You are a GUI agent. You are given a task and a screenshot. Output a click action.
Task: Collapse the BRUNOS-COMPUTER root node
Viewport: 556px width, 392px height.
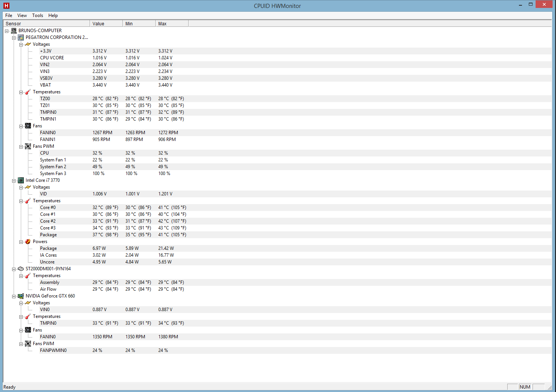(x=6, y=31)
